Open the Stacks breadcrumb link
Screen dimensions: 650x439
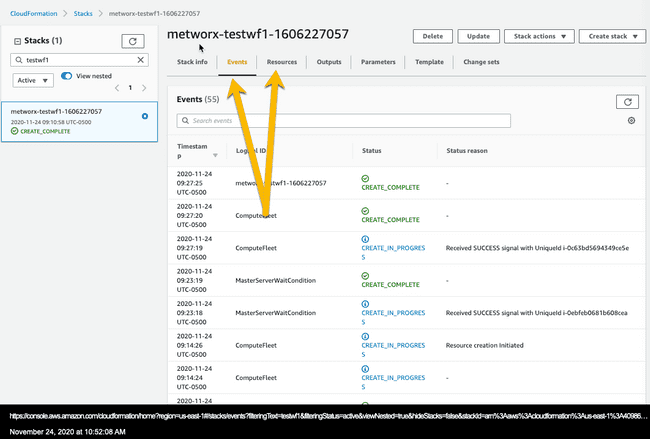click(x=83, y=14)
